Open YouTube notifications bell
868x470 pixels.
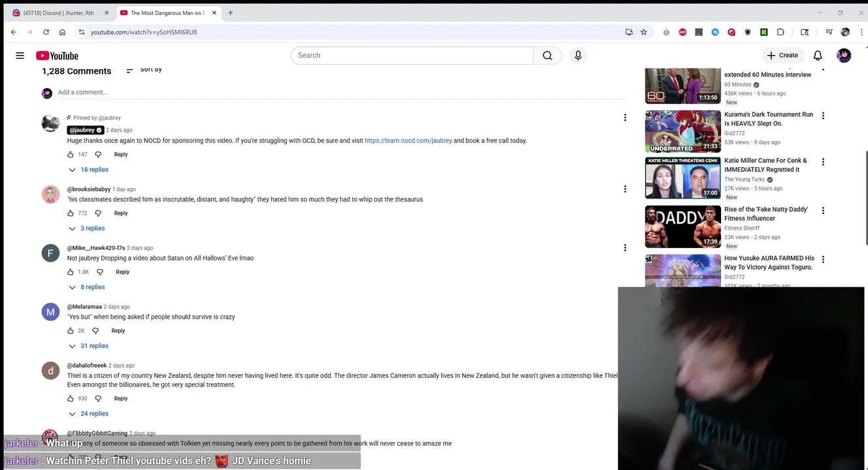point(818,55)
